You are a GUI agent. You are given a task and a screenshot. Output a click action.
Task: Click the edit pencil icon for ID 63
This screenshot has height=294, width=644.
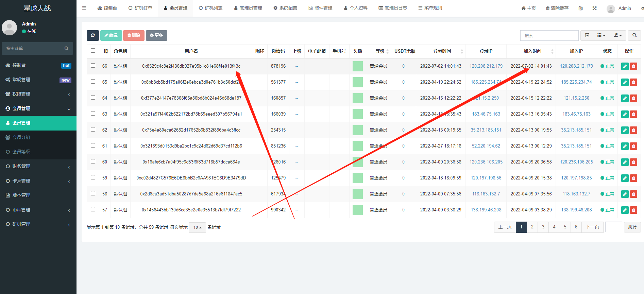coord(625,114)
